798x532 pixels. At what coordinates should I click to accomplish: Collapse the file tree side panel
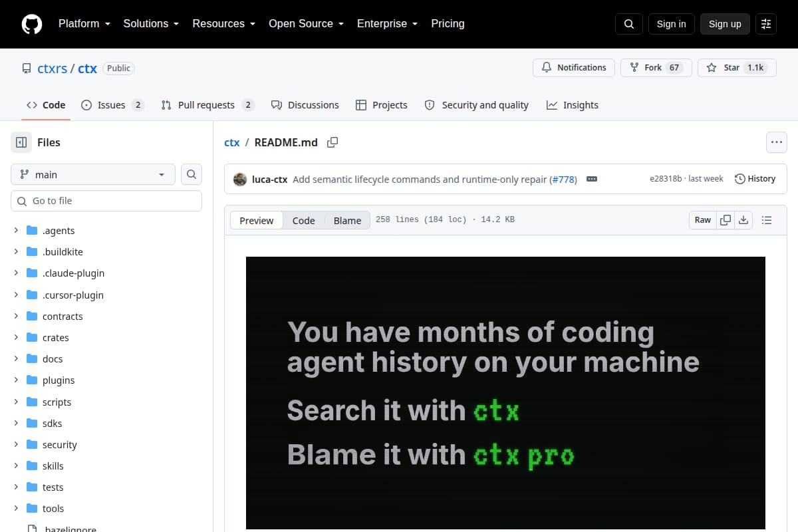(x=21, y=142)
